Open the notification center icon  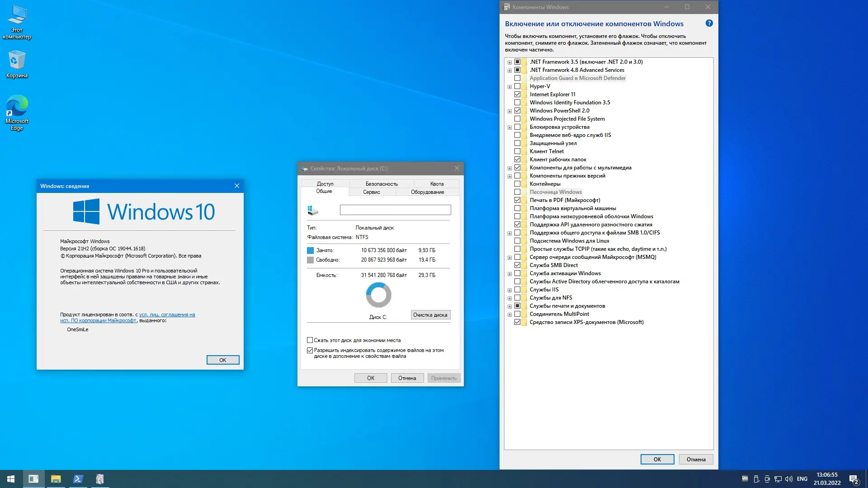(x=854, y=479)
